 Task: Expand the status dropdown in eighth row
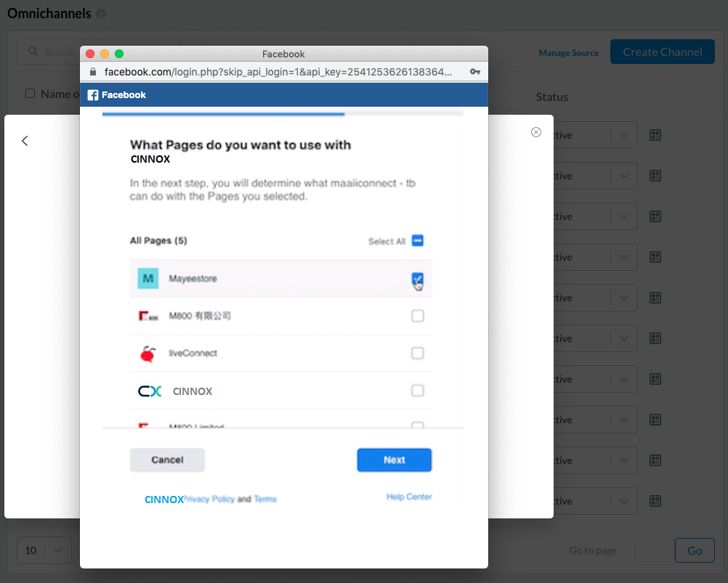pos(623,420)
